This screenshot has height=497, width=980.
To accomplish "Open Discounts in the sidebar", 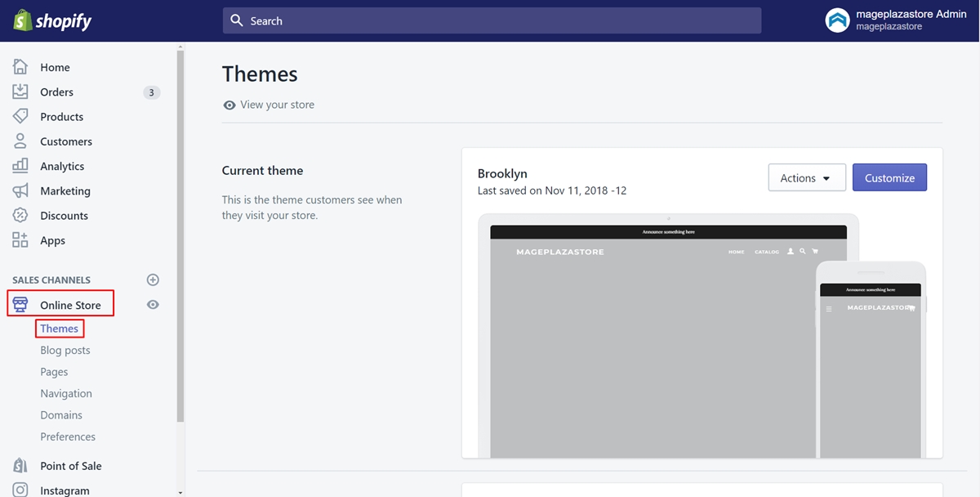I will 64,215.
